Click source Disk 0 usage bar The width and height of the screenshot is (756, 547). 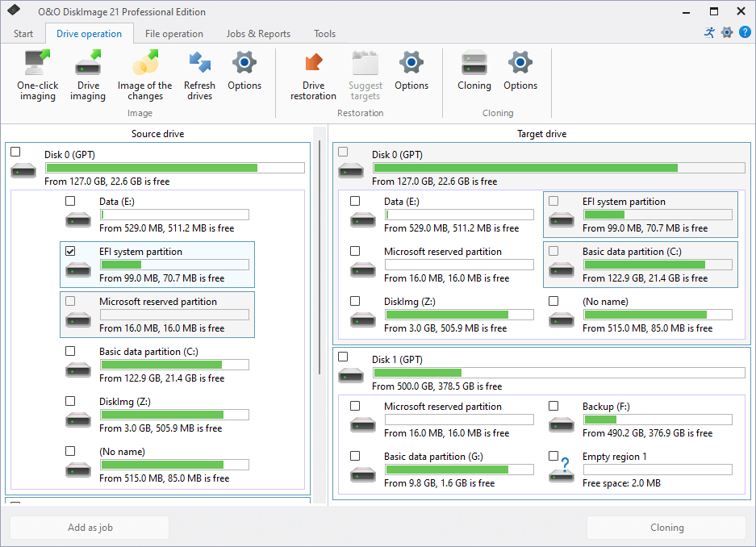pos(175,168)
